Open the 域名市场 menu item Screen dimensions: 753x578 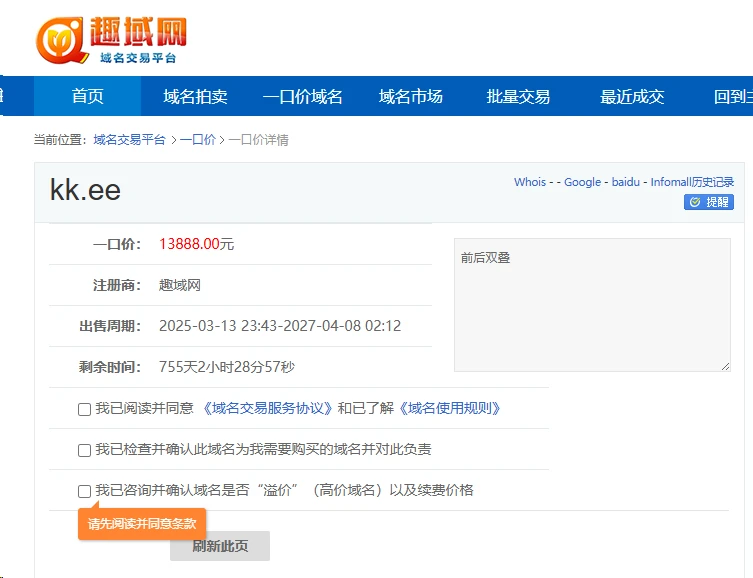tap(410, 97)
